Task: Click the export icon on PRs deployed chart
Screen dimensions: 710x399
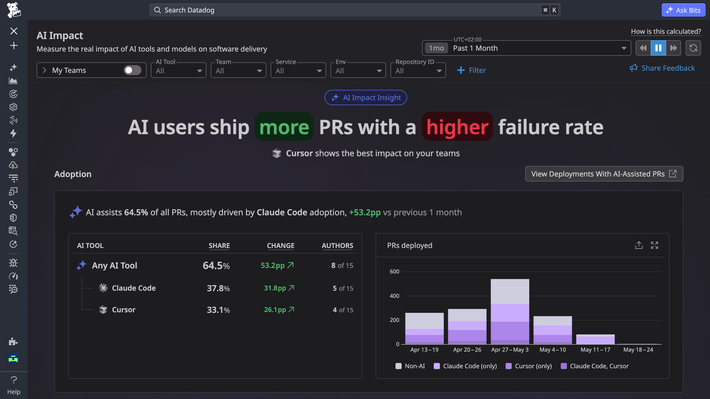Action: pos(638,245)
